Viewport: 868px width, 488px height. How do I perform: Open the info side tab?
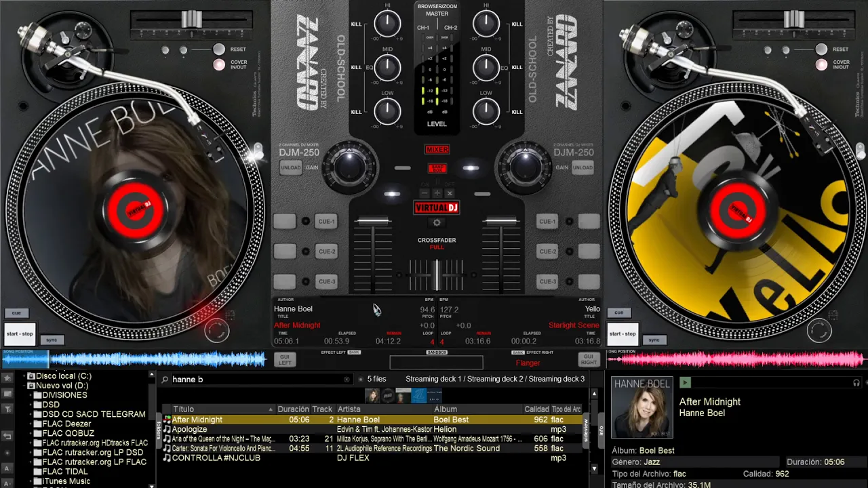coord(601,430)
